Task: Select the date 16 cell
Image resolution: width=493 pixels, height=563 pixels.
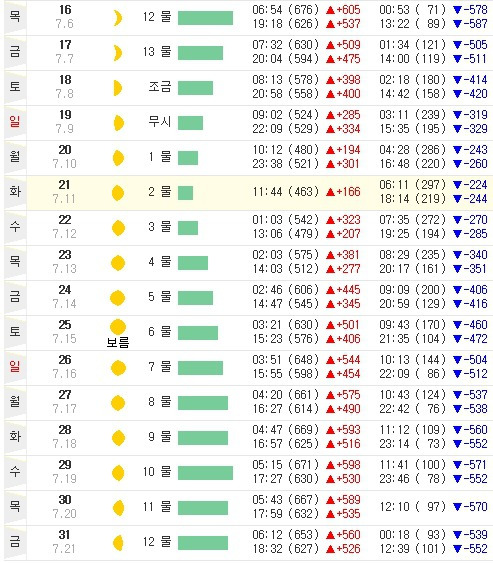Action: tap(65, 10)
